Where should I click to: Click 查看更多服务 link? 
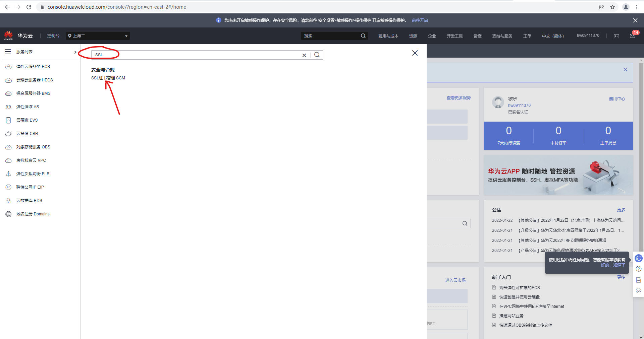coord(459,98)
